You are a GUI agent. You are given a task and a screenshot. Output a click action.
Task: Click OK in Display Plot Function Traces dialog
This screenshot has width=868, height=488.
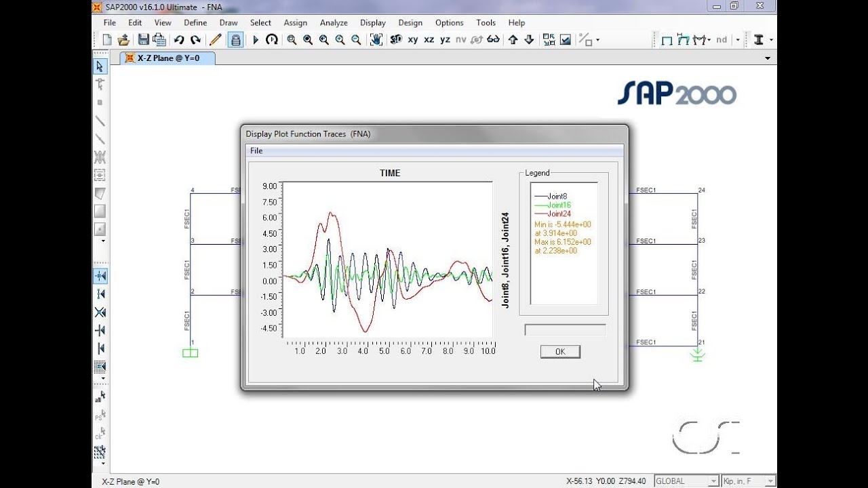click(560, 352)
